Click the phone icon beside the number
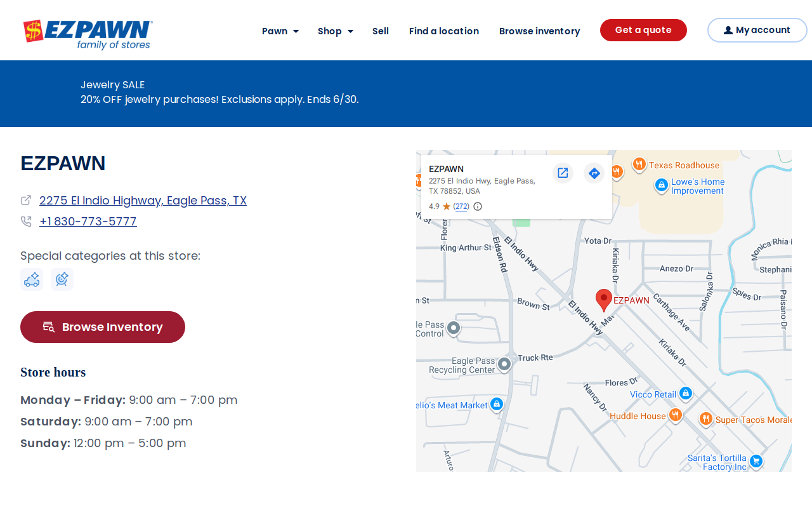The image size is (812, 508). pos(26,221)
